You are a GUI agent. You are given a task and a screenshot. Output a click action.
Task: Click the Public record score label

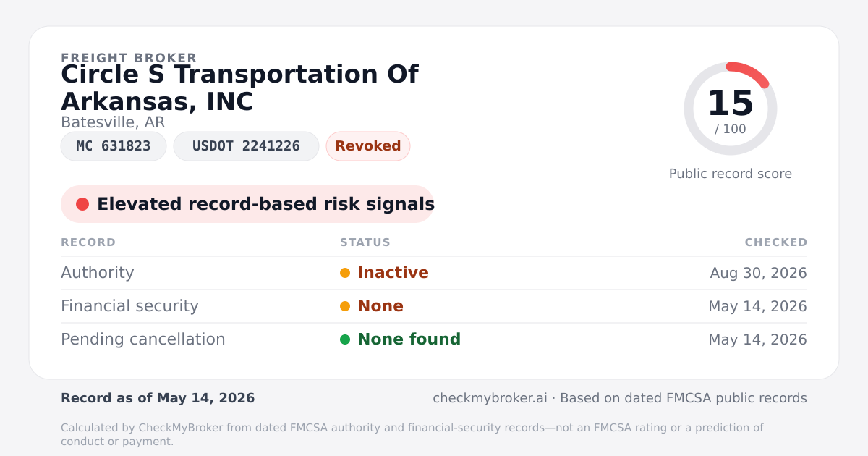(x=731, y=174)
